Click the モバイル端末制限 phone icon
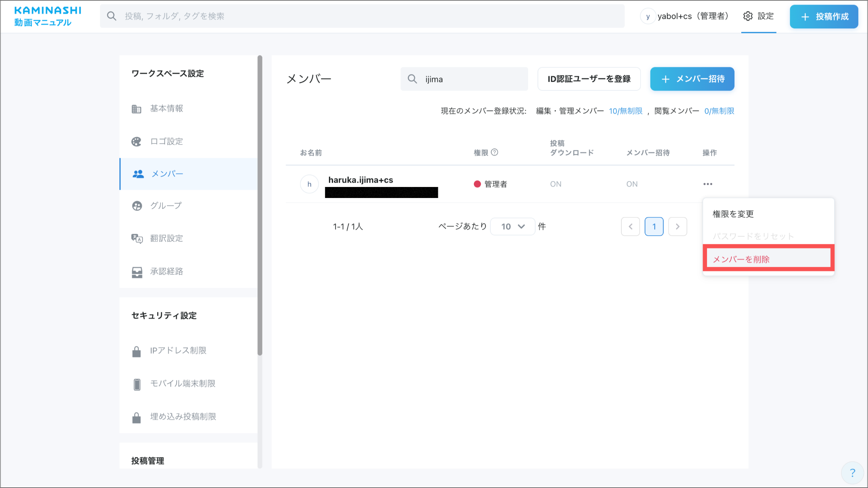Viewport: 868px width, 488px height. (136, 384)
